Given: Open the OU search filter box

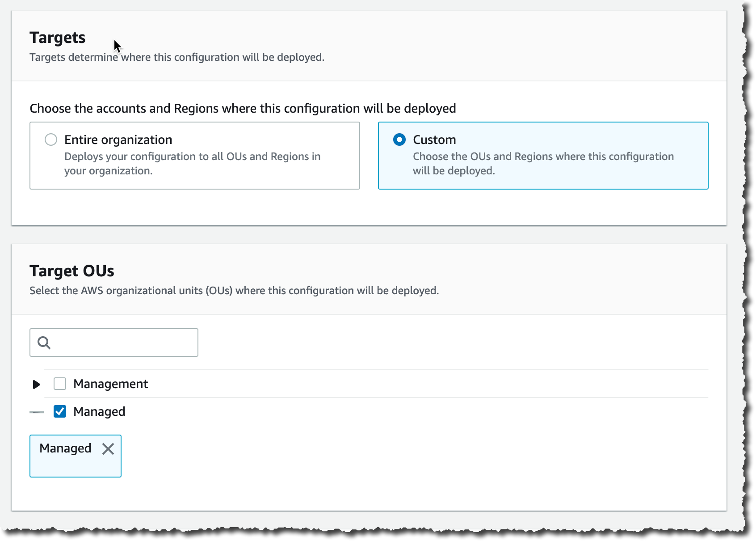Looking at the screenshot, I should point(113,342).
